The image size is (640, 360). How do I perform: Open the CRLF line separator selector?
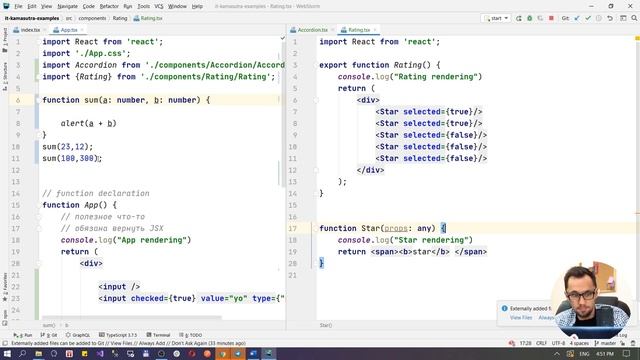(541, 343)
